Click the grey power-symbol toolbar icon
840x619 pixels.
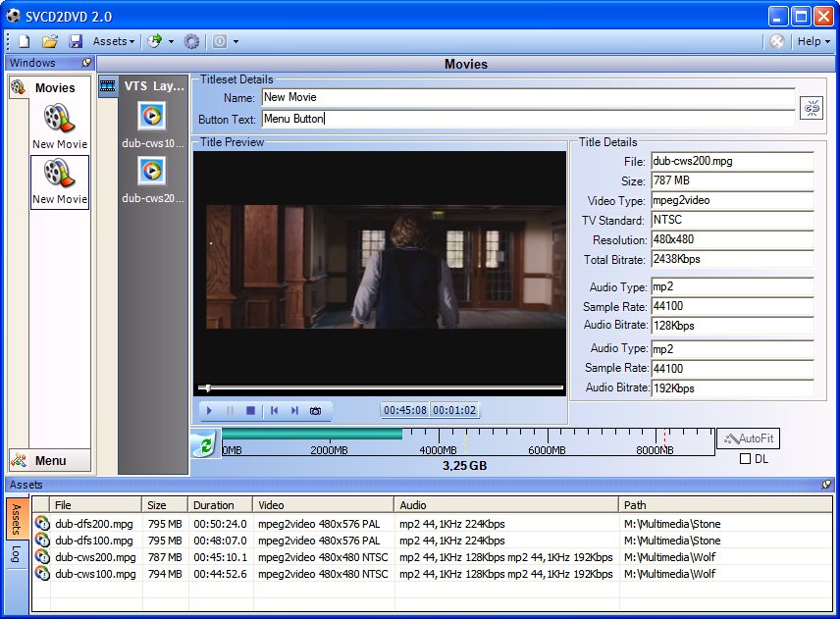tap(220, 41)
